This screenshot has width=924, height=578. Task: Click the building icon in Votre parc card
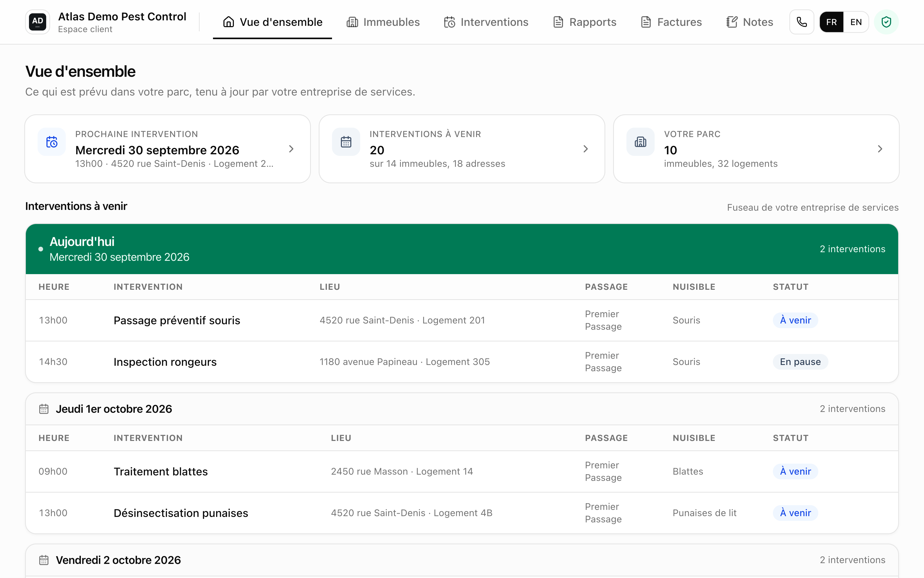pos(640,142)
